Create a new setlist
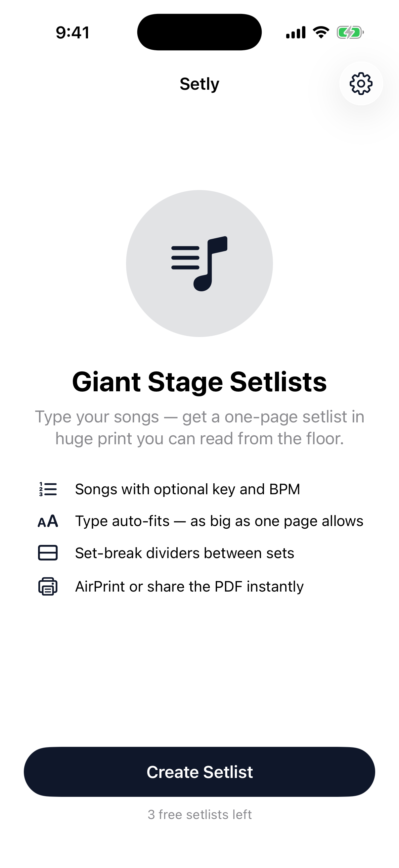This screenshot has height=868, width=399. pos(199,772)
